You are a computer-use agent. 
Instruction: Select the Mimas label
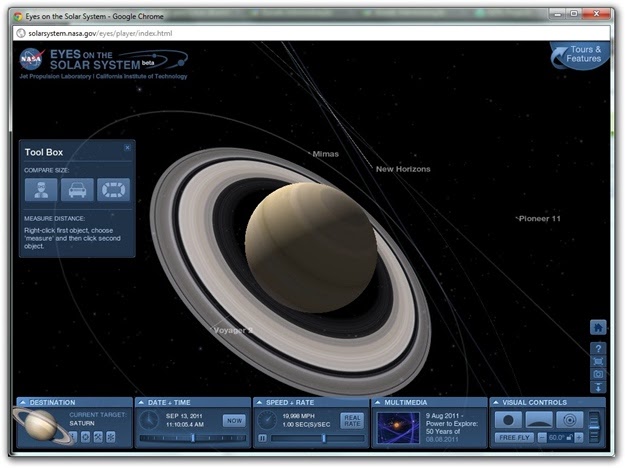[325, 154]
